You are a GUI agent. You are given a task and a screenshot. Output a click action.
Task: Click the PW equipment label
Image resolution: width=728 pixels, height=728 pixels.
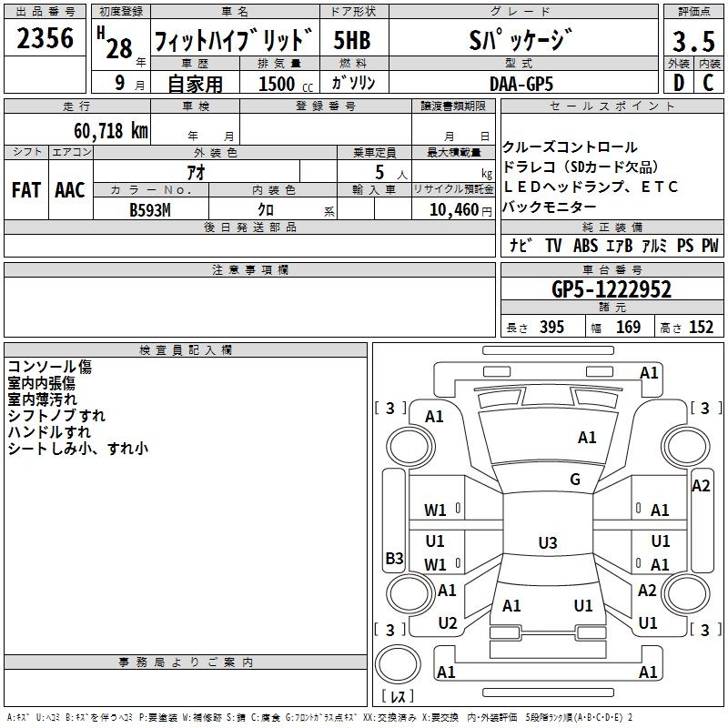tap(710, 245)
